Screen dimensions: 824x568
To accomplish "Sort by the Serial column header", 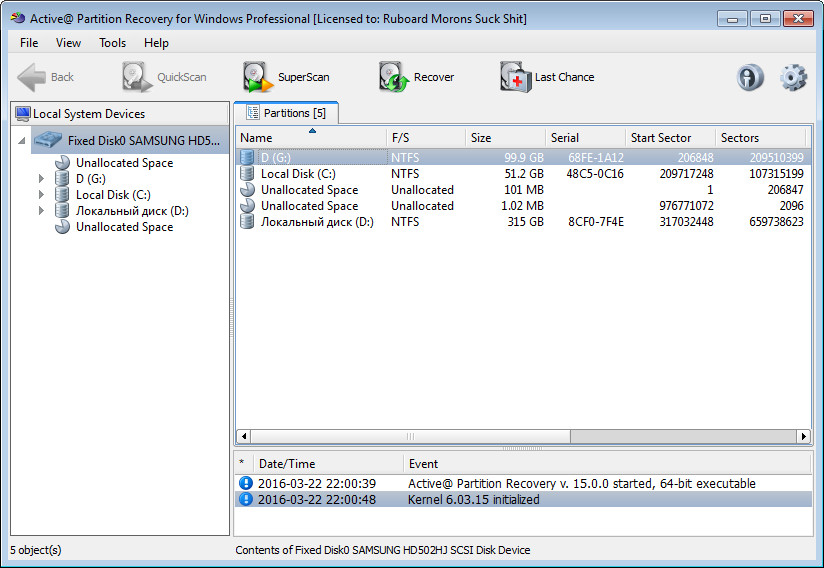I will [x=585, y=138].
